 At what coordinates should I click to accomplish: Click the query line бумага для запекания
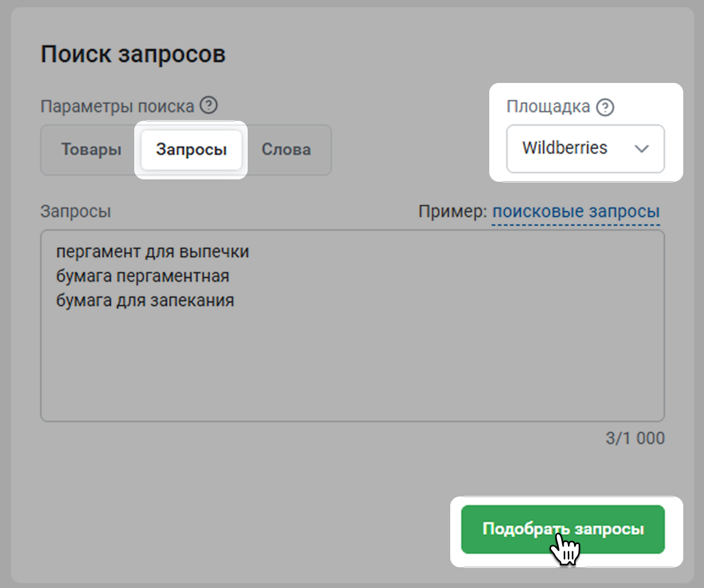(145, 301)
